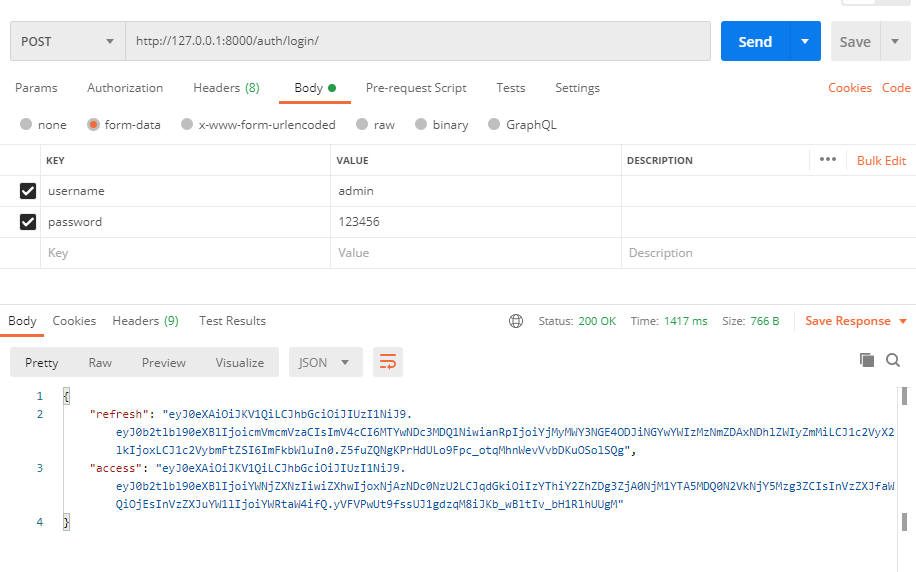The image size is (916, 572).
Task: Click the empty Description placeholder field
Action: [768, 253]
